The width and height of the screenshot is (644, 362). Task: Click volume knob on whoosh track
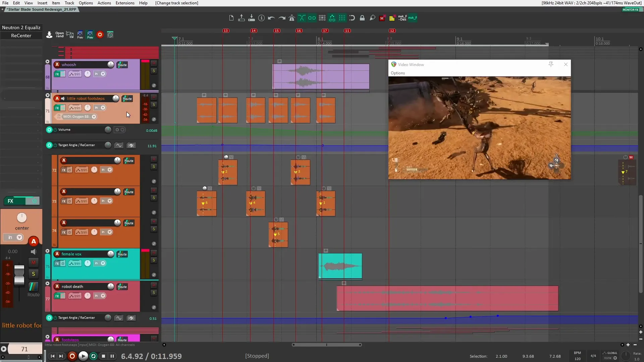coord(110,64)
